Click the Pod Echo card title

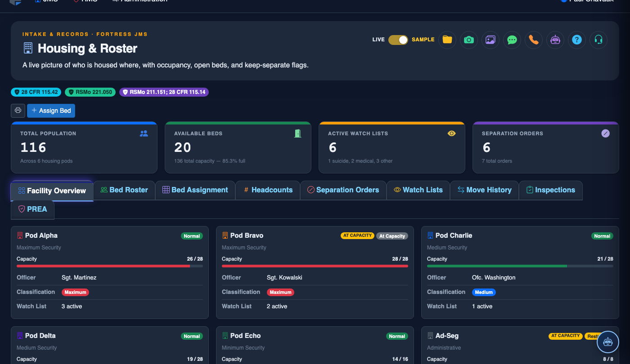[x=245, y=336]
